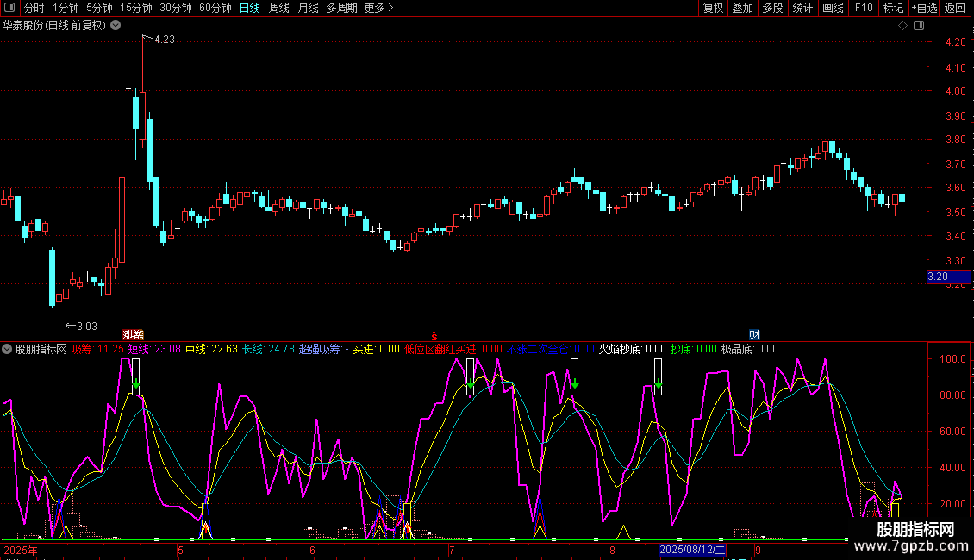Click month 7 marker on time axis
Image resolution: width=974 pixels, height=560 pixels.
[452, 550]
